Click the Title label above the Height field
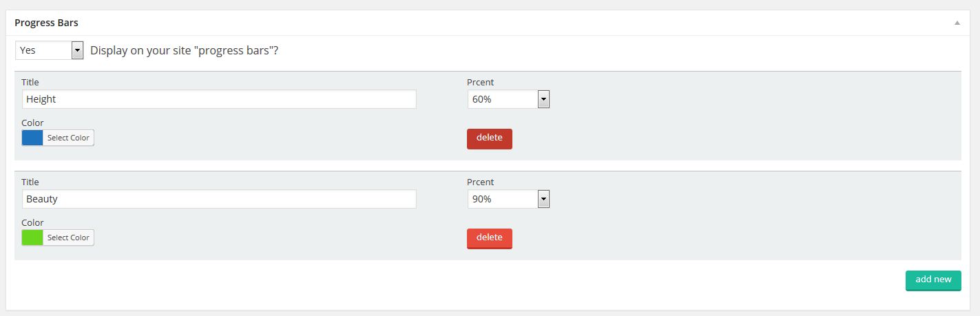The width and height of the screenshot is (980, 316). [30, 82]
